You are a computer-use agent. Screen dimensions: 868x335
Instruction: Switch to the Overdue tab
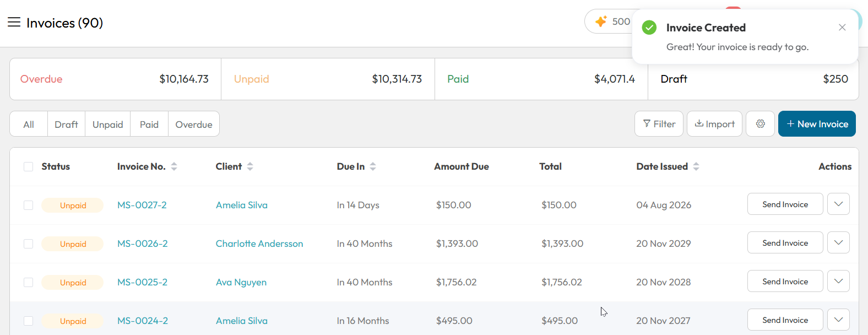194,125
